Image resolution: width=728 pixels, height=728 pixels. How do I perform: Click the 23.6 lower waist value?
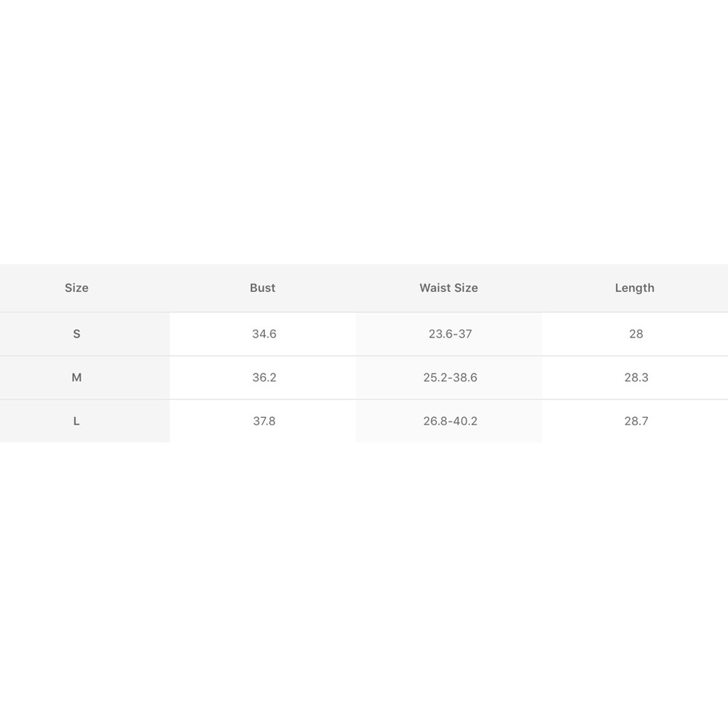tap(440, 334)
